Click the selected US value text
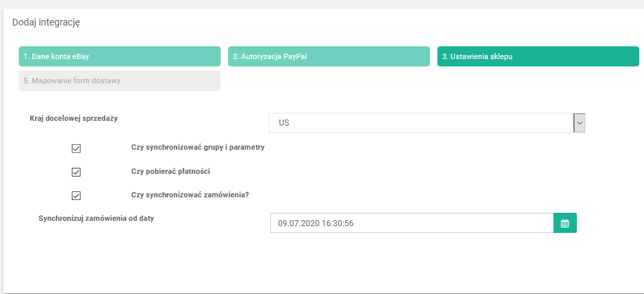 click(284, 124)
